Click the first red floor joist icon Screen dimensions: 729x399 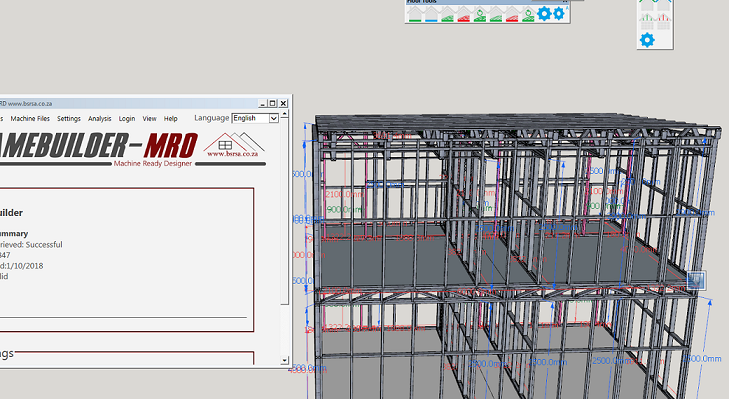pyautogui.click(x=464, y=14)
